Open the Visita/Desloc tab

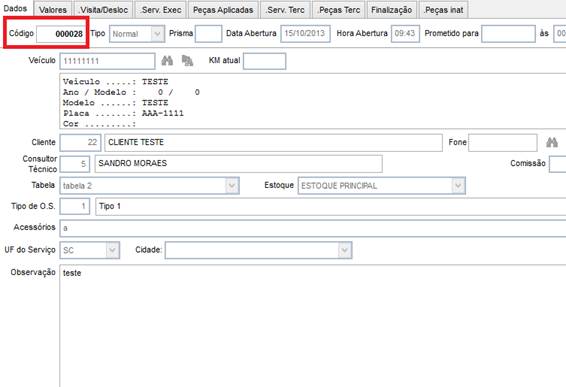point(104,10)
